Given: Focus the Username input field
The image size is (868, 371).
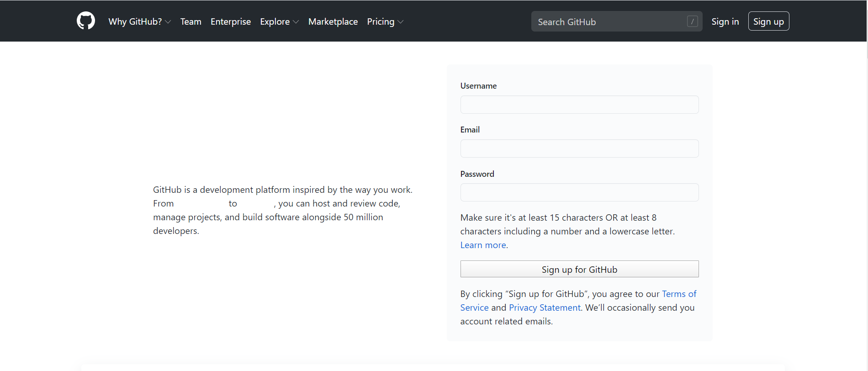Looking at the screenshot, I should click(579, 105).
